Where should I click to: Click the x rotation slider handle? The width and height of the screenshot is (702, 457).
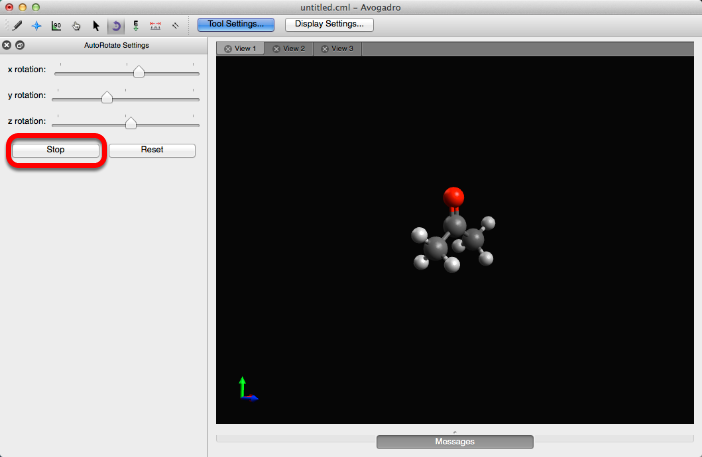pos(139,71)
